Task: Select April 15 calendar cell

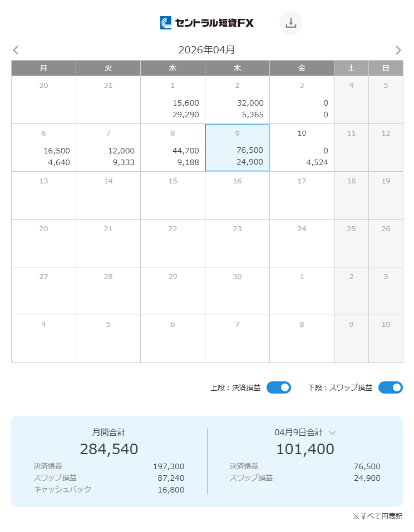Action: (172, 195)
